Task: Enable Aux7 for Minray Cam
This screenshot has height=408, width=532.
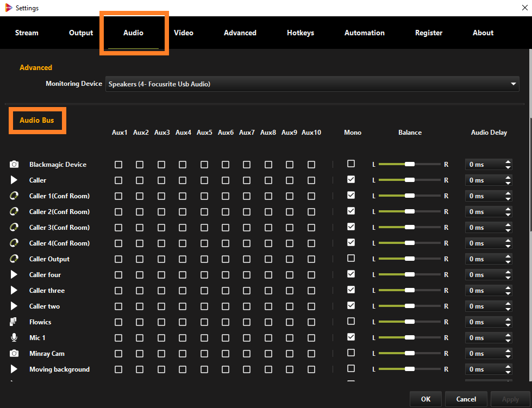Action: pos(247,353)
